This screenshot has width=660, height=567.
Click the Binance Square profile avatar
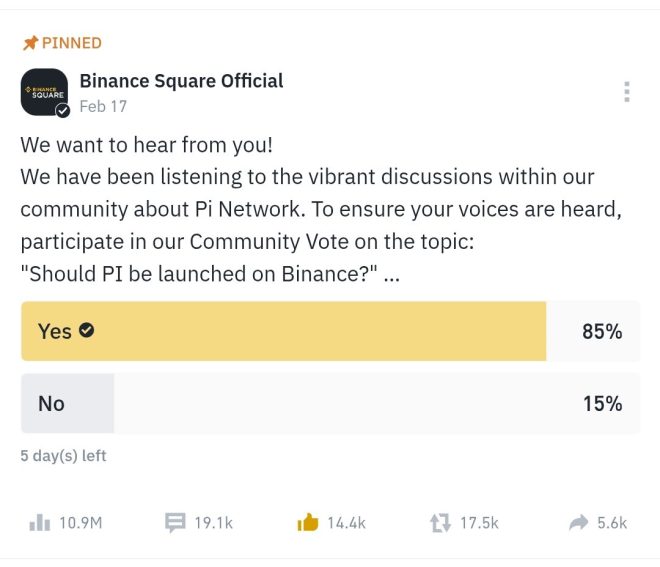[44, 92]
